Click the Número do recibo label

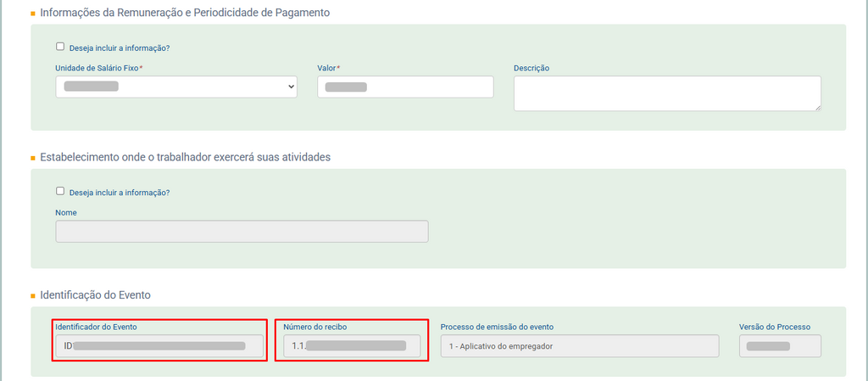click(x=315, y=327)
